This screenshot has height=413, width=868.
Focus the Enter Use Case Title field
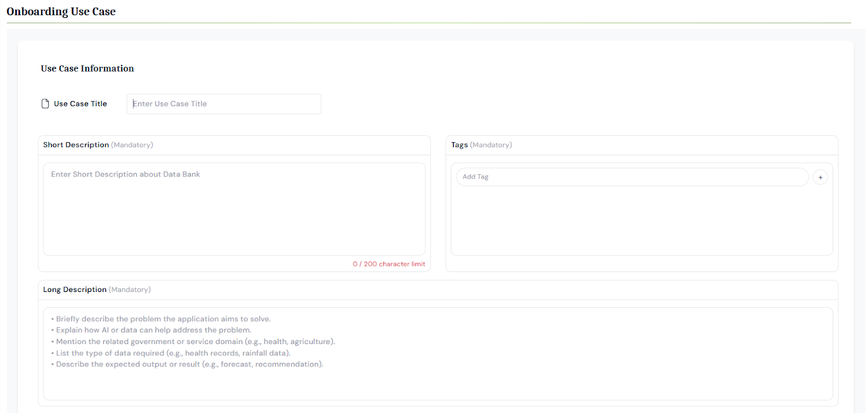coord(224,104)
